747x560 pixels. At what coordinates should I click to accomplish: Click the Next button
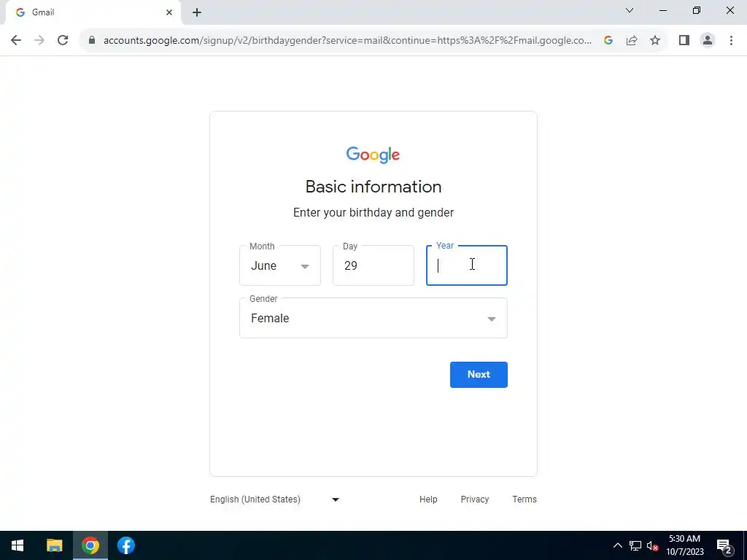coord(479,375)
